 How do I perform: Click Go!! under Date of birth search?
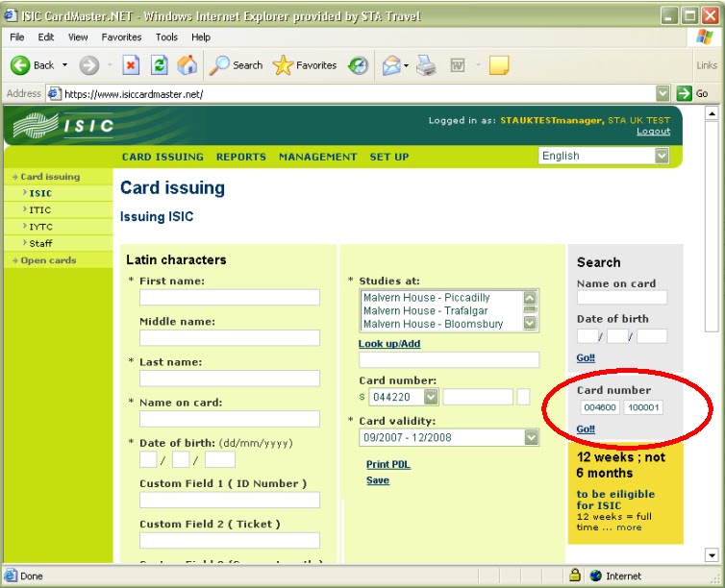pos(586,357)
